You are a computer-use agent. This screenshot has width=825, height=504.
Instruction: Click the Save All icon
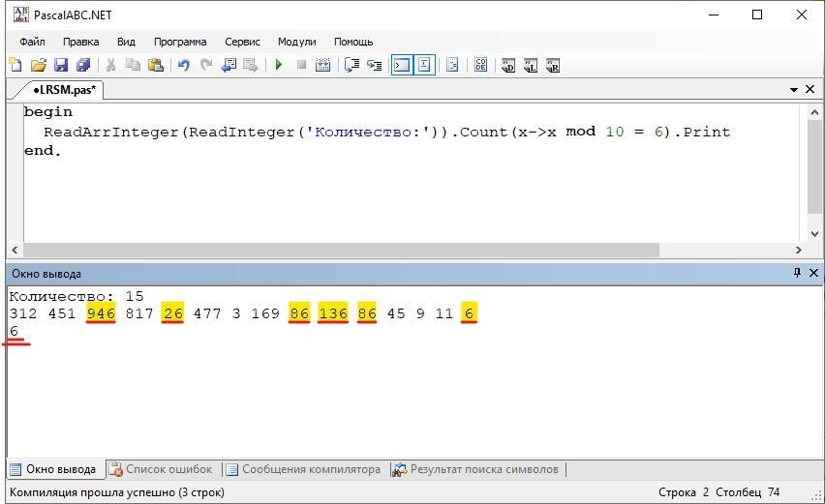click(x=83, y=65)
